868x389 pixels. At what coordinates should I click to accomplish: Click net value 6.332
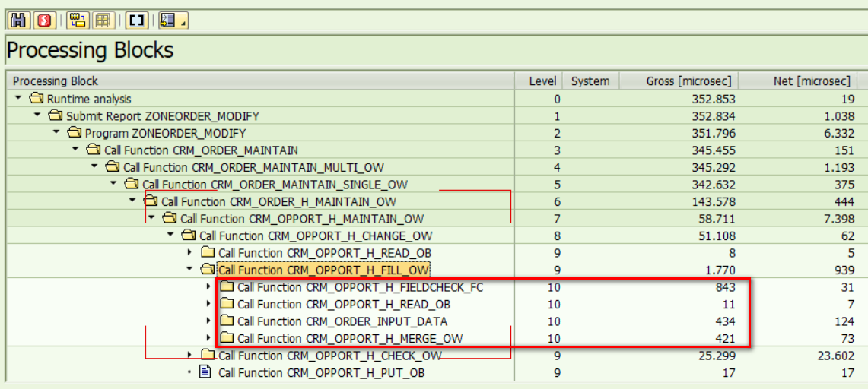[838, 134]
